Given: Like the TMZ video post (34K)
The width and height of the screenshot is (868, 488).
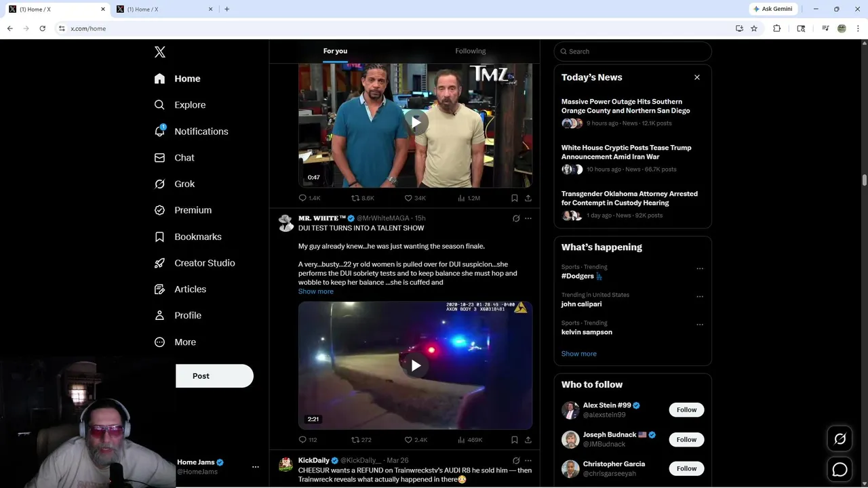Looking at the screenshot, I should click(x=415, y=198).
